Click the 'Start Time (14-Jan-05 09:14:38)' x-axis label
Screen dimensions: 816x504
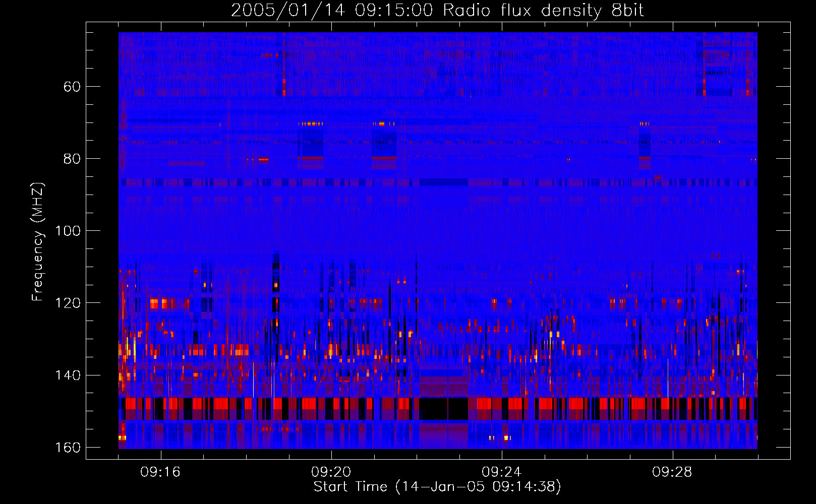(437, 487)
